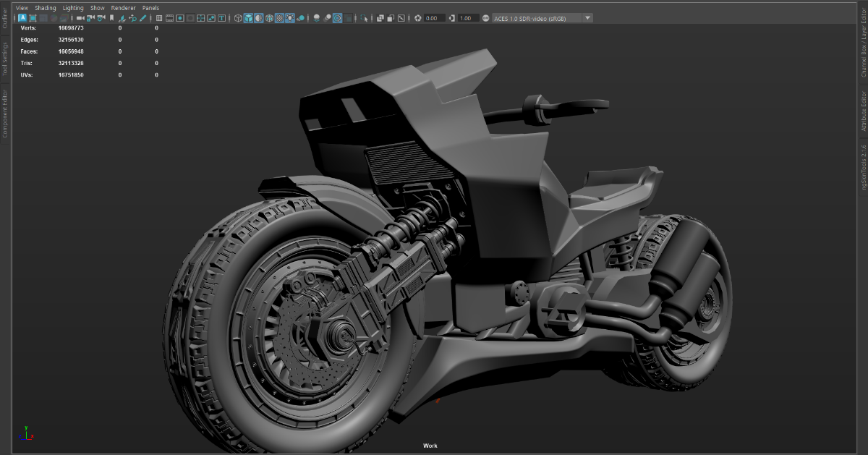This screenshot has height=455, width=868.
Task: Click the Edges count 32156130
Action: pyautogui.click(x=71, y=40)
